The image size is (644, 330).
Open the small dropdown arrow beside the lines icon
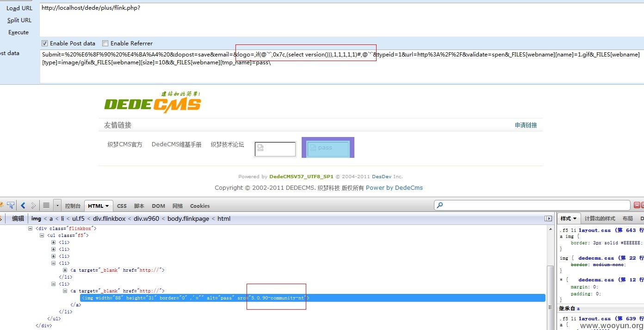(x=57, y=205)
